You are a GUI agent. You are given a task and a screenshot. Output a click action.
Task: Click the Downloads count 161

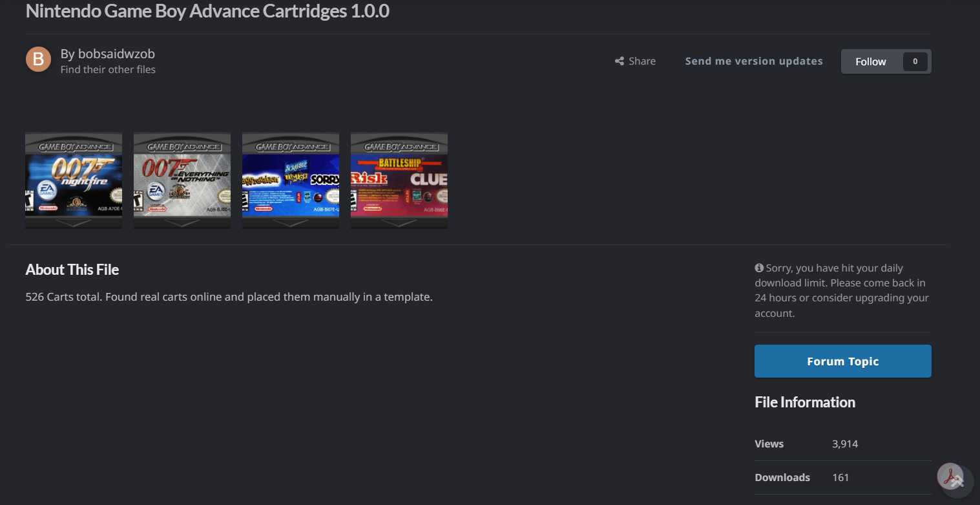pyautogui.click(x=840, y=478)
